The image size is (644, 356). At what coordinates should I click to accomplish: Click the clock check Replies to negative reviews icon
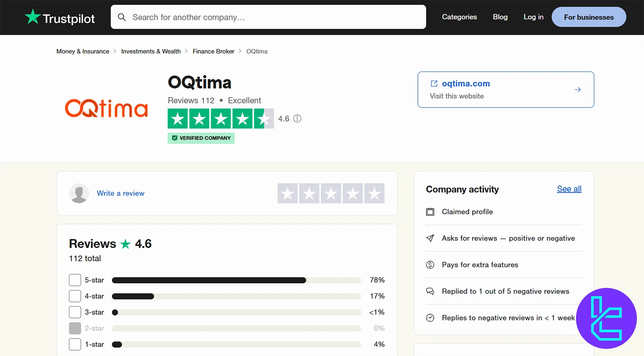(430, 318)
